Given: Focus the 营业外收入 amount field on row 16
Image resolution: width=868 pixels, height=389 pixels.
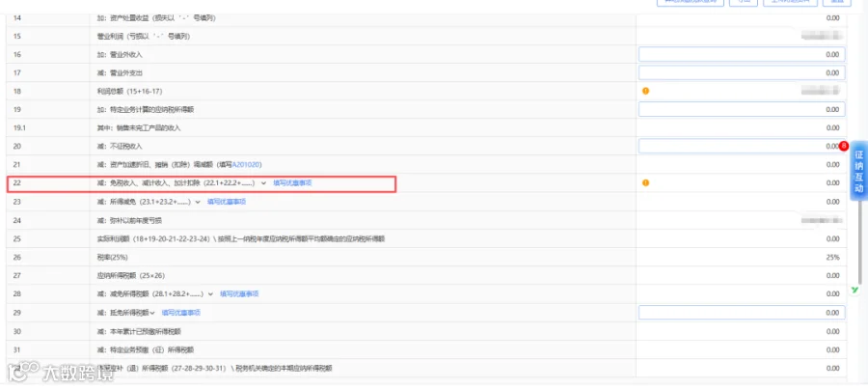Looking at the screenshot, I should (x=742, y=54).
